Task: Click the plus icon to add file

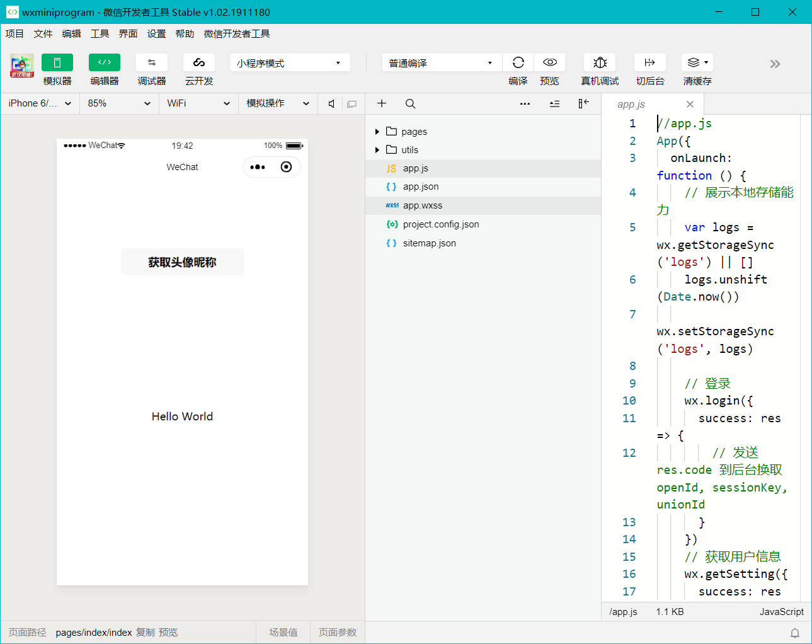Action: click(x=382, y=104)
